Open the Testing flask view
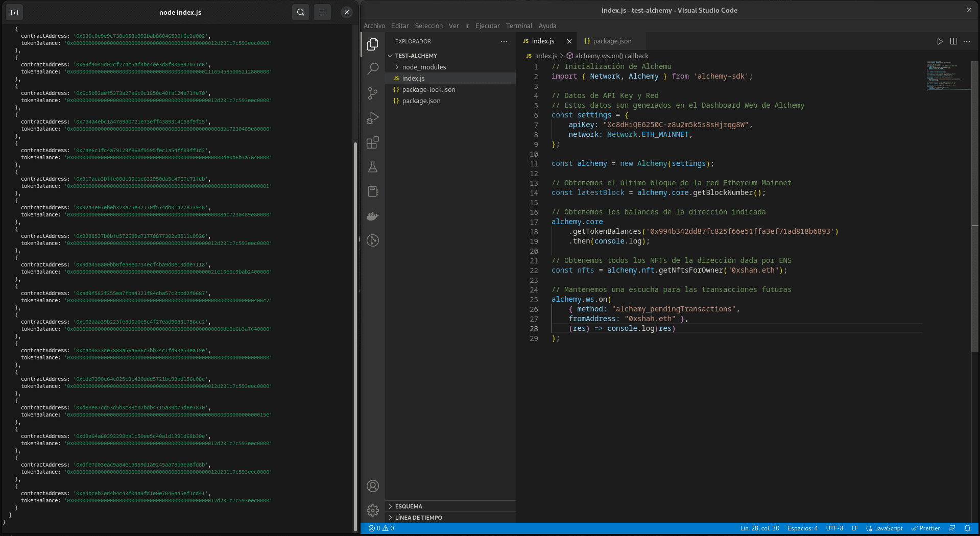The image size is (980, 536). 373,167
